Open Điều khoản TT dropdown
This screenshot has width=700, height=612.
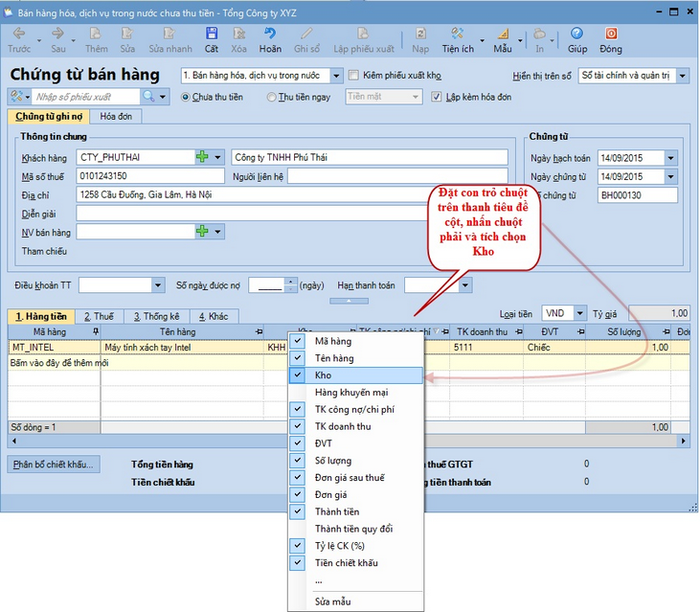pos(158,284)
